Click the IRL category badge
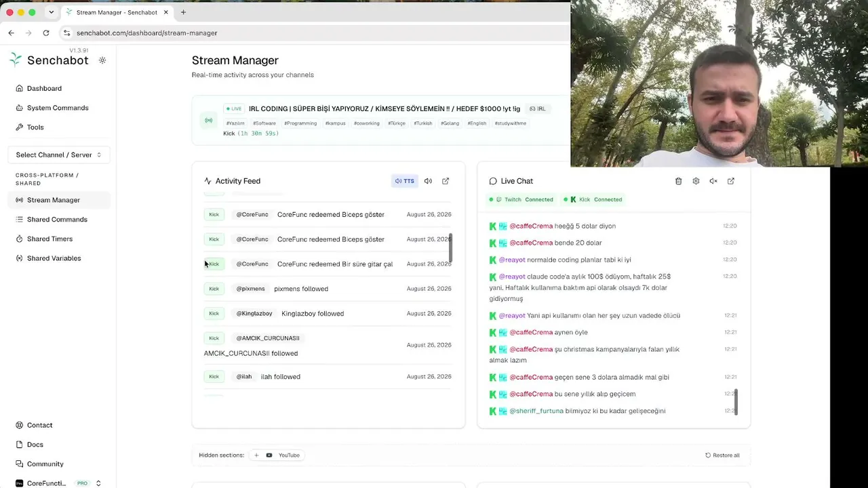This screenshot has width=868, height=488. (538, 108)
